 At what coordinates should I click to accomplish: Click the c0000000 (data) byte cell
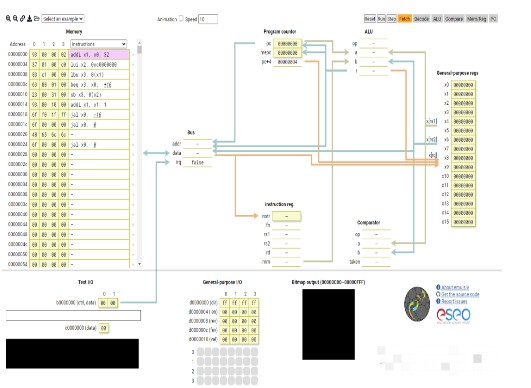(104, 328)
